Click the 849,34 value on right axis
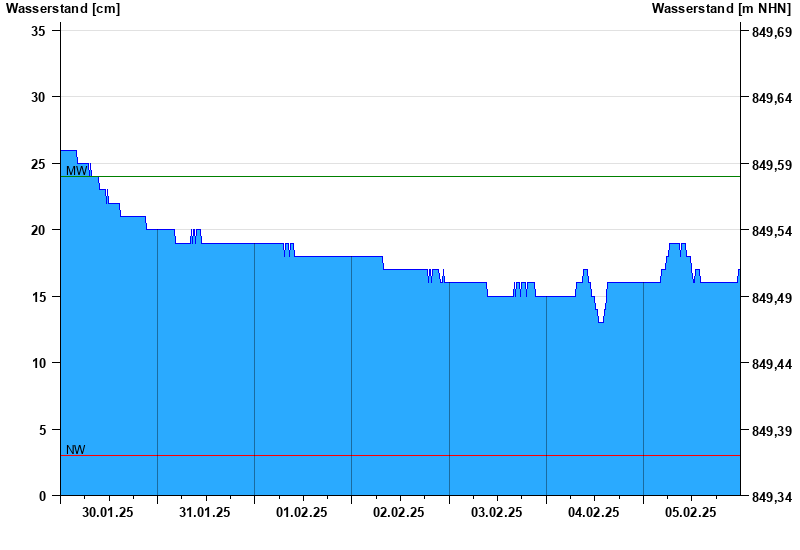Screen dimensions: 800x550 (x=772, y=497)
